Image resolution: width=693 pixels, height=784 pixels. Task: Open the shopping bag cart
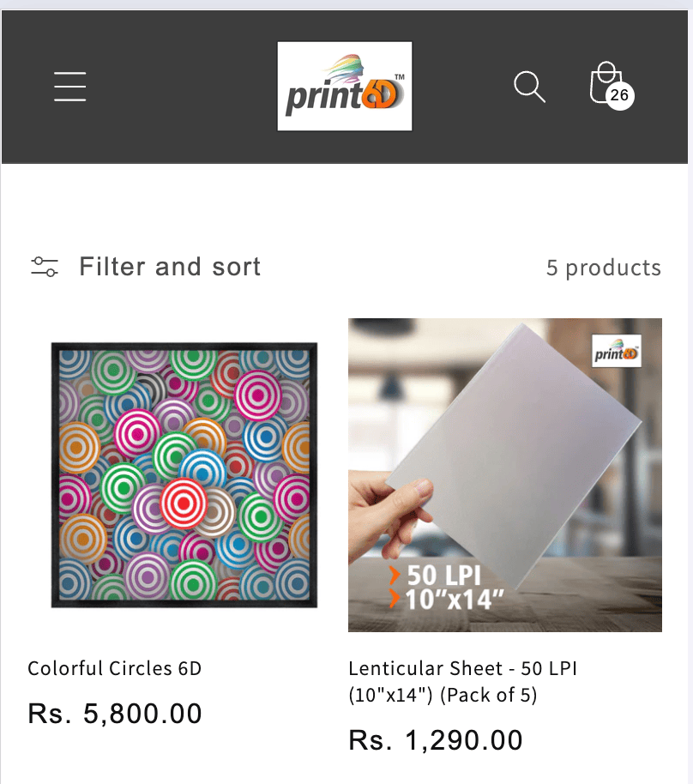[605, 82]
